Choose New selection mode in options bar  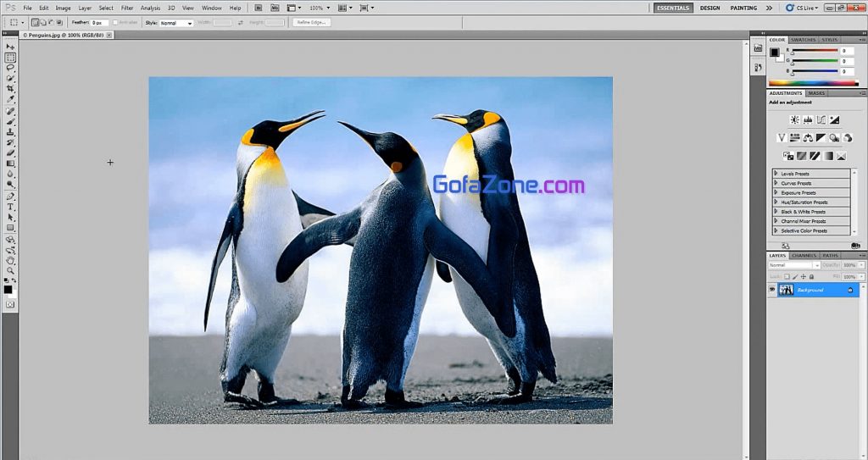click(x=36, y=23)
